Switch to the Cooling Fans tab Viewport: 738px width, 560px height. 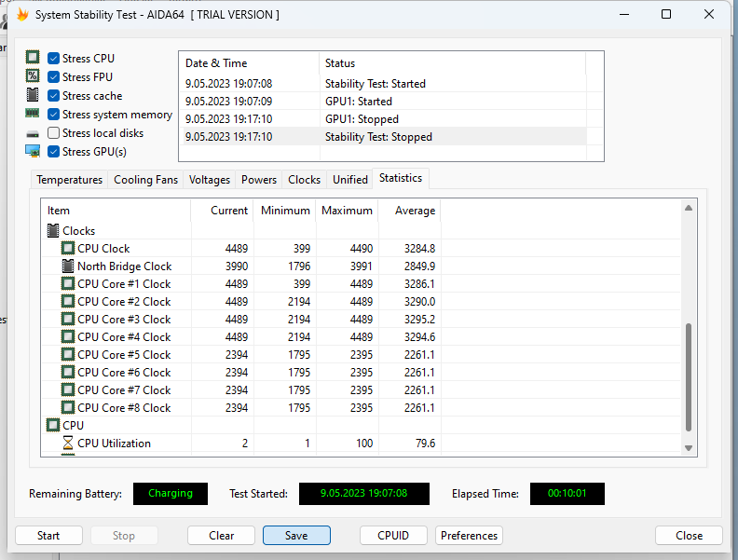point(146,180)
